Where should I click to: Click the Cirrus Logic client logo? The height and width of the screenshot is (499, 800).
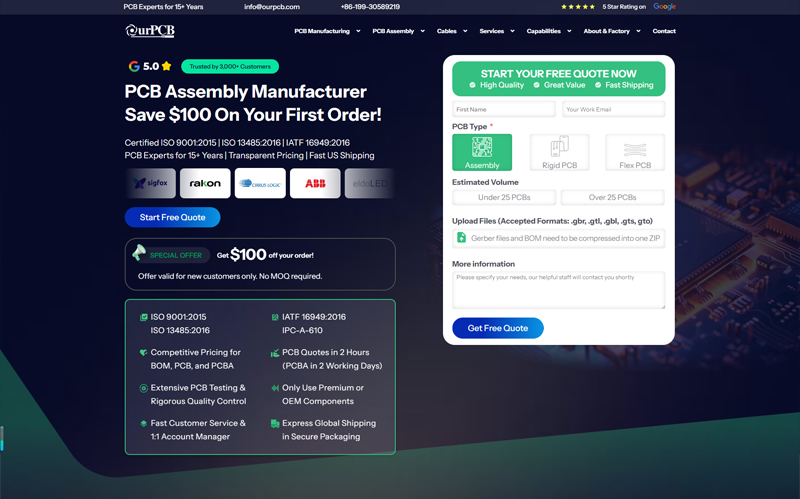[x=260, y=183]
